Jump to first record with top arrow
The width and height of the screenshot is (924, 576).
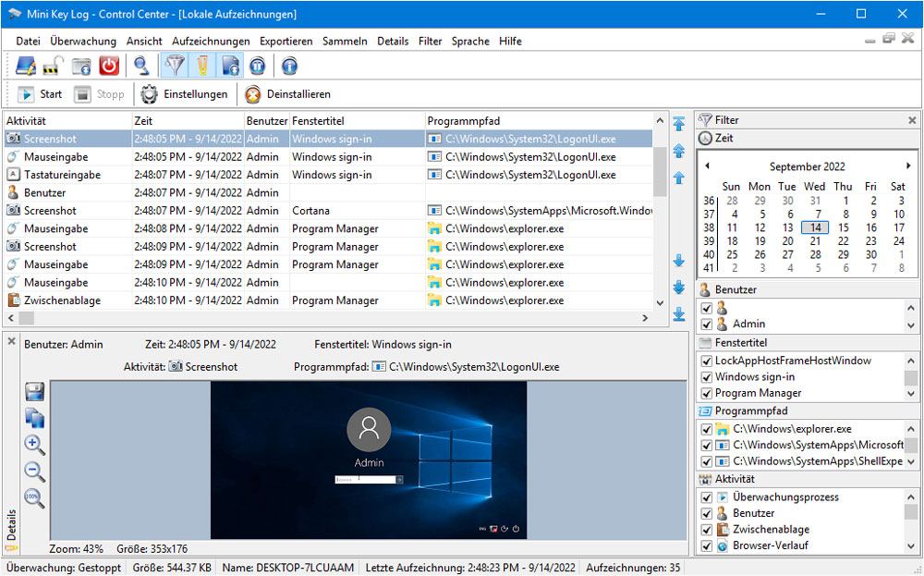[679, 124]
